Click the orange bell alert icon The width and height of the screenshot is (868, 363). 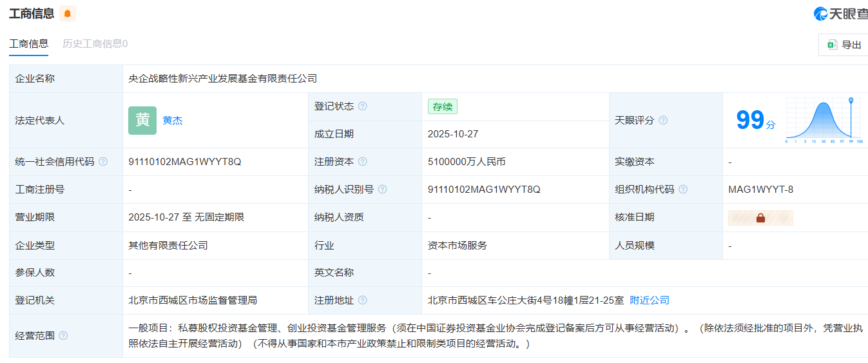click(68, 14)
